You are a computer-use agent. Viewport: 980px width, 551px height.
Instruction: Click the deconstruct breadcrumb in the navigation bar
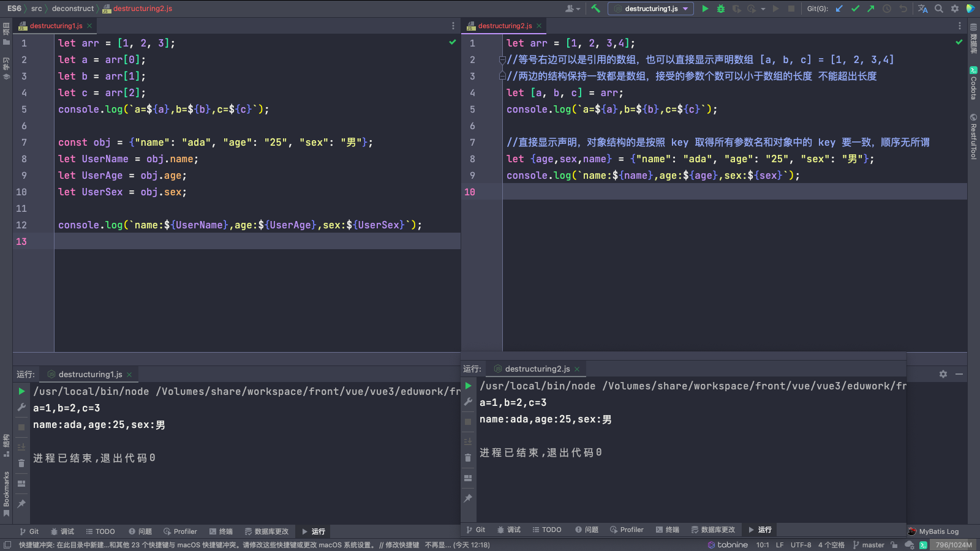pos(73,9)
